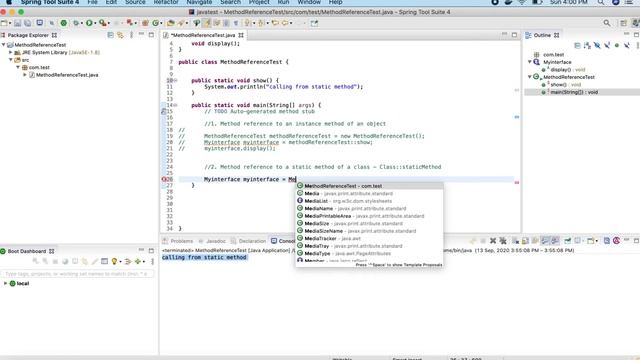
Task: Toggle Hide Local Types in Outline
Action: pyautogui.click(x=627, y=45)
